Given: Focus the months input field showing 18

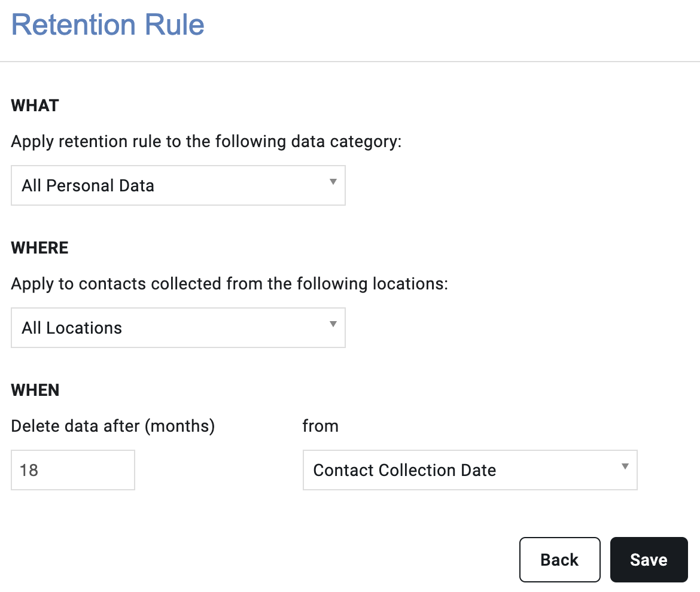Looking at the screenshot, I should (73, 470).
